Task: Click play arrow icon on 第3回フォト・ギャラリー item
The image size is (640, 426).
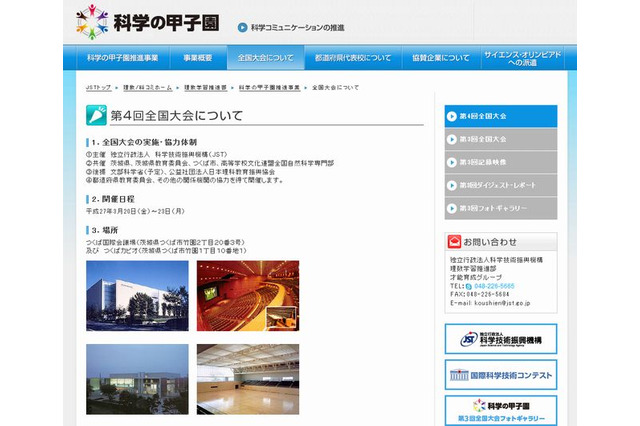Action: click(451, 209)
